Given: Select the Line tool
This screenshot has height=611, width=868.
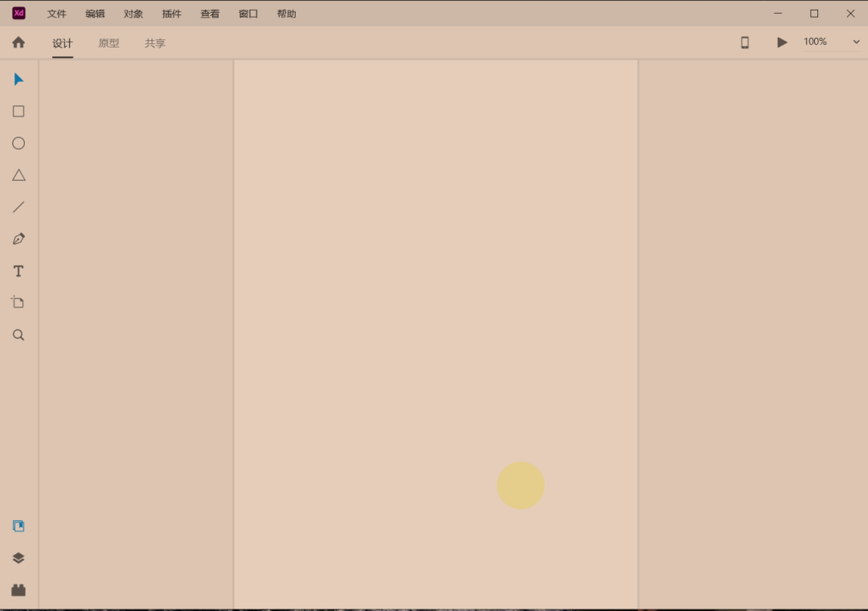Looking at the screenshot, I should (18, 207).
